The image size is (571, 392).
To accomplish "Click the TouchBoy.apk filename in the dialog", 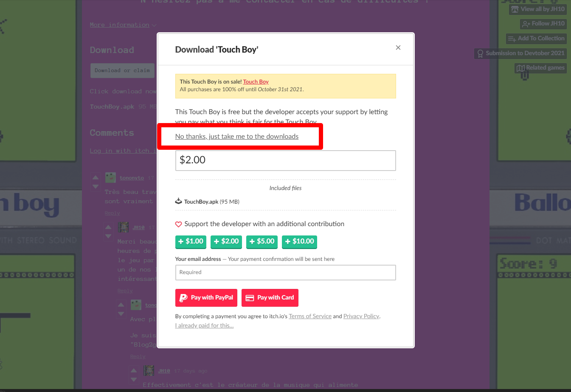I will [x=201, y=202].
